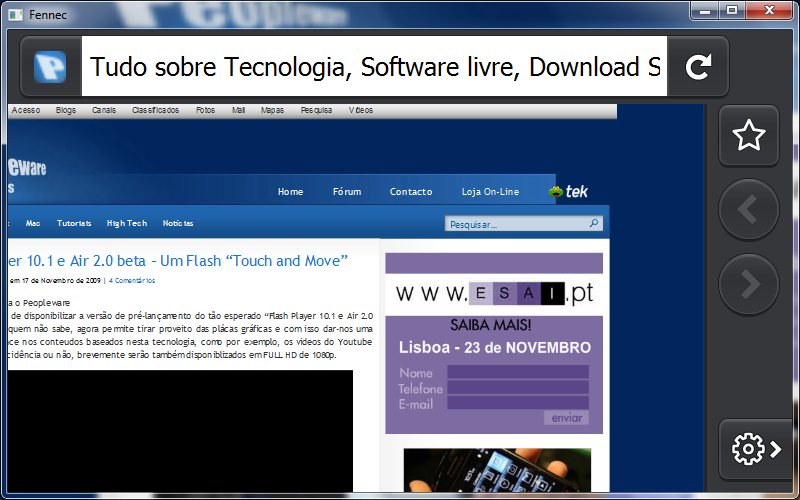Go back with the left arrow button
800x500 pixels.
(748, 209)
